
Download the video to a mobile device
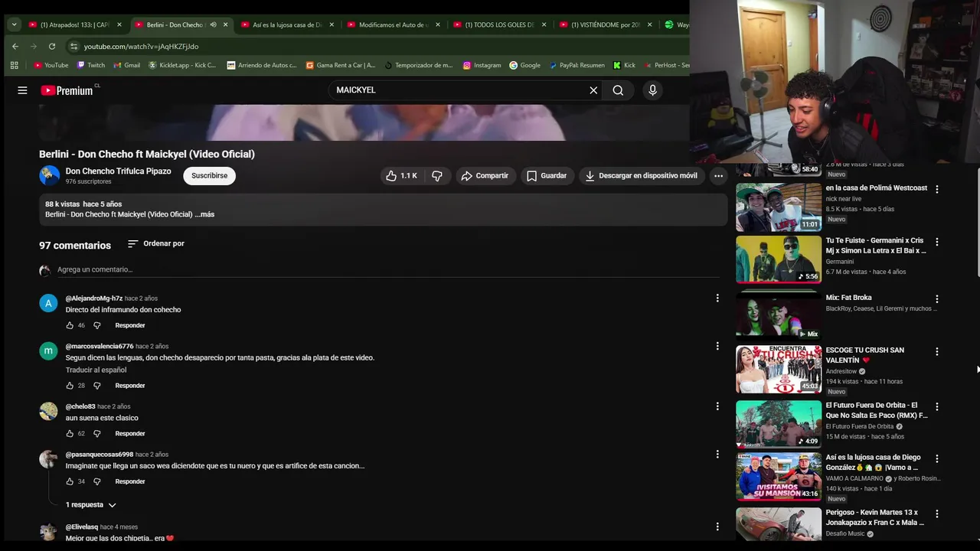[x=641, y=176]
